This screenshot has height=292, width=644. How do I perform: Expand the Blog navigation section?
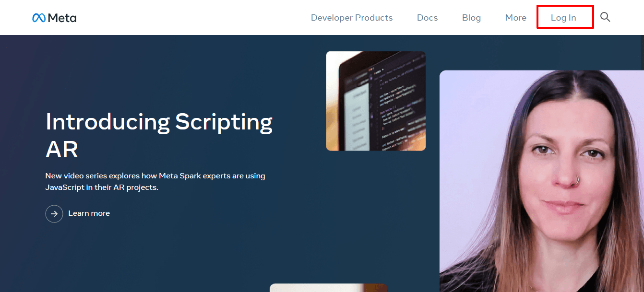point(471,17)
